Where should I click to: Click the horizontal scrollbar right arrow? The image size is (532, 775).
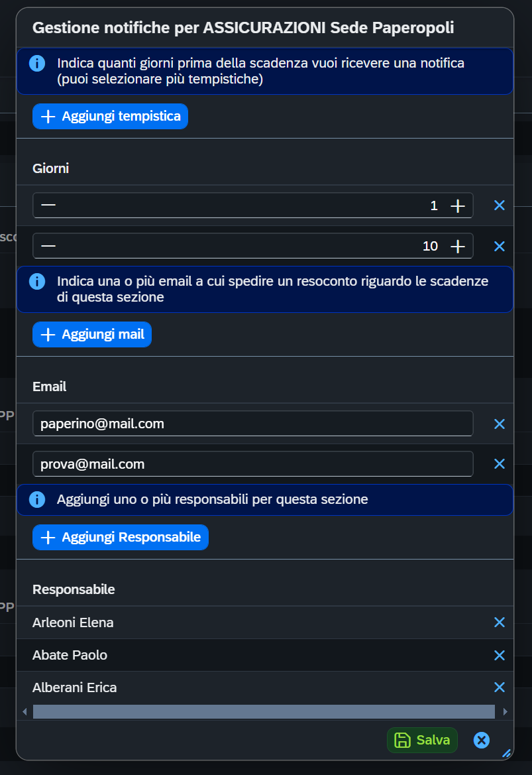pos(505,711)
